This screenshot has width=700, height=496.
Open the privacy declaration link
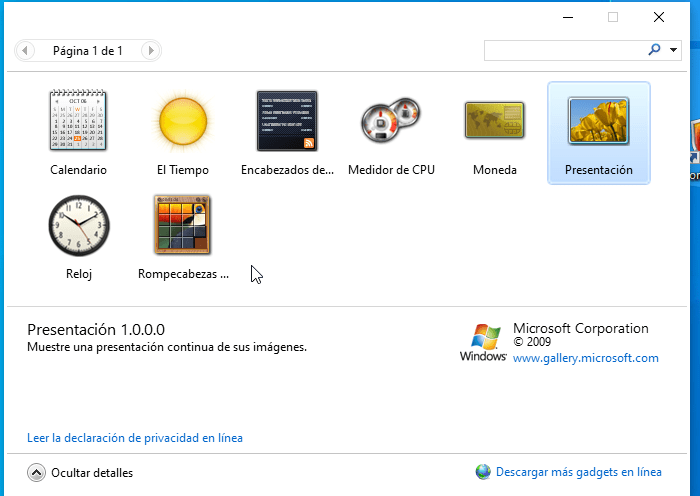(x=135, y=438)
